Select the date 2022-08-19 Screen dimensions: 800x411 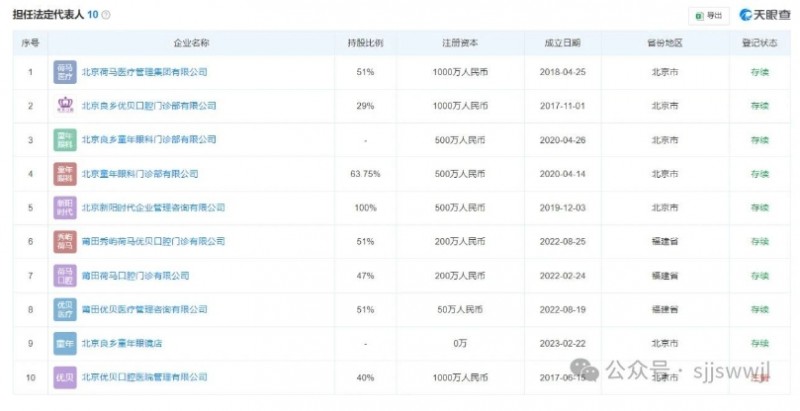point(562,309)
